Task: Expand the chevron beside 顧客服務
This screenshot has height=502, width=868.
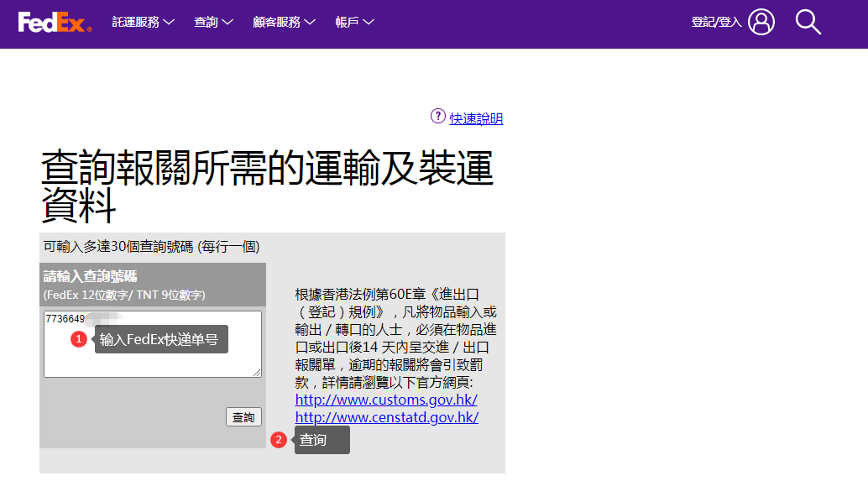Action: tap(311, 23)
